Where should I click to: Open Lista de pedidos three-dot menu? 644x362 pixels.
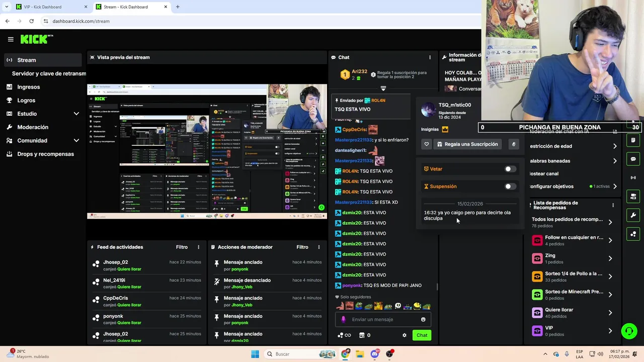[x=613, y=205]
